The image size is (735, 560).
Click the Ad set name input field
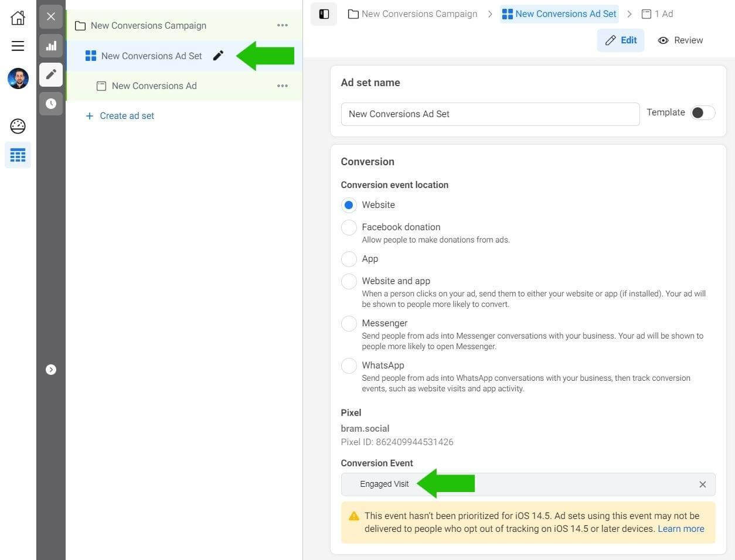(x=490, y=114)
